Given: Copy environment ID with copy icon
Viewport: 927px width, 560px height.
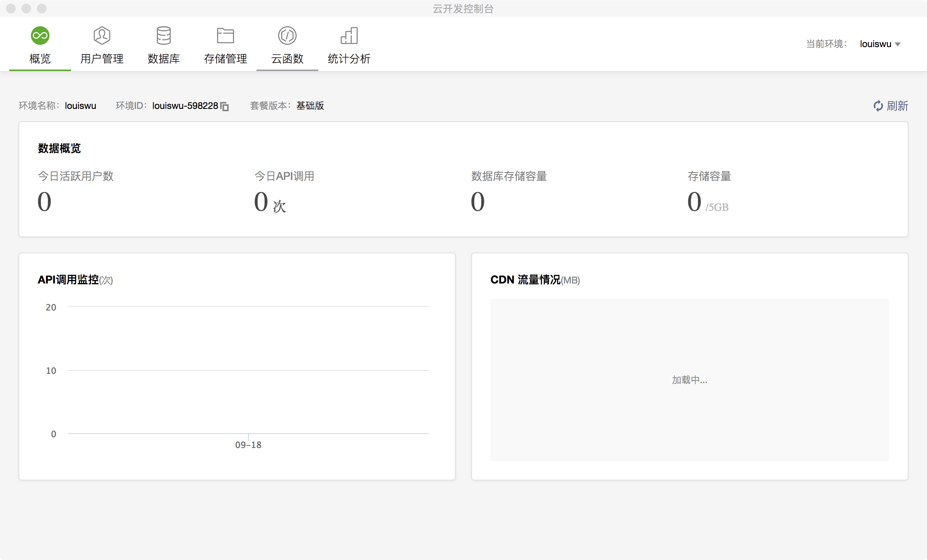Looking at the screenshot, I should (225, 106).
